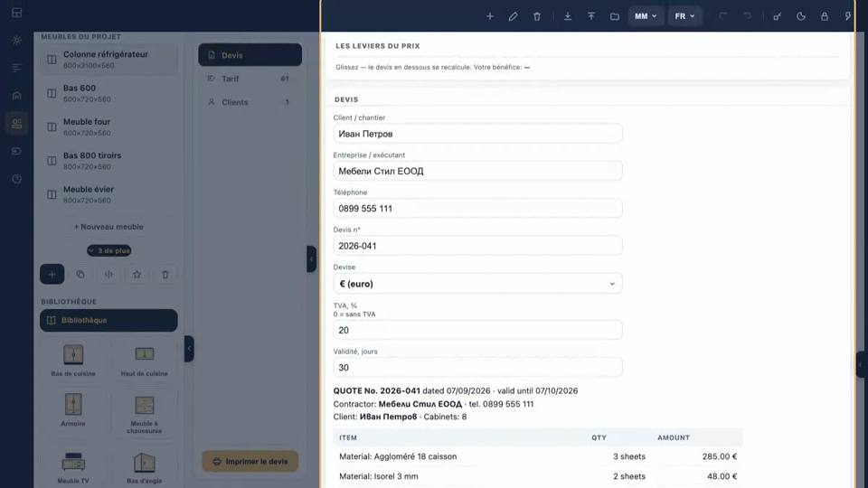This screenshot has width=868, height=488.
Task: Click the trash icon in top toolbar
Action: 537,16
